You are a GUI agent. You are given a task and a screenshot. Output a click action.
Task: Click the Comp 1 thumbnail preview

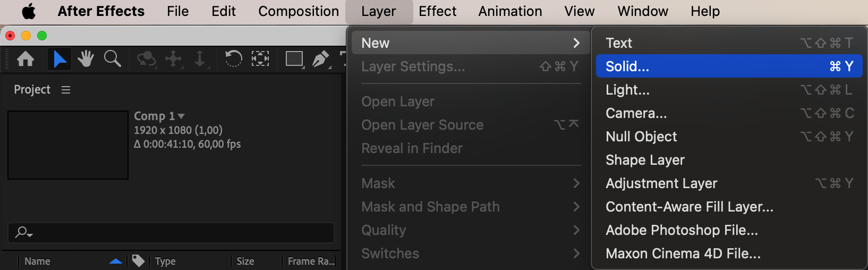pyautogui.click(x=68, y=145)
